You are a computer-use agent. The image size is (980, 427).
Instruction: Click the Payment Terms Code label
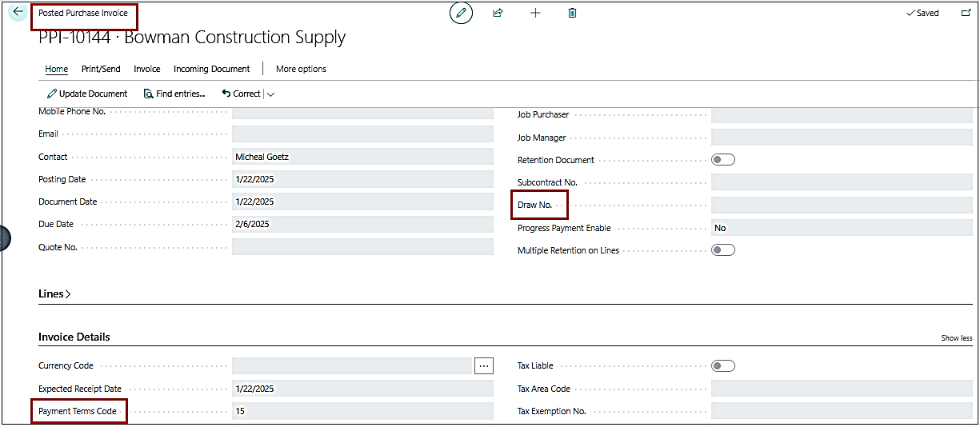[78, 411]
